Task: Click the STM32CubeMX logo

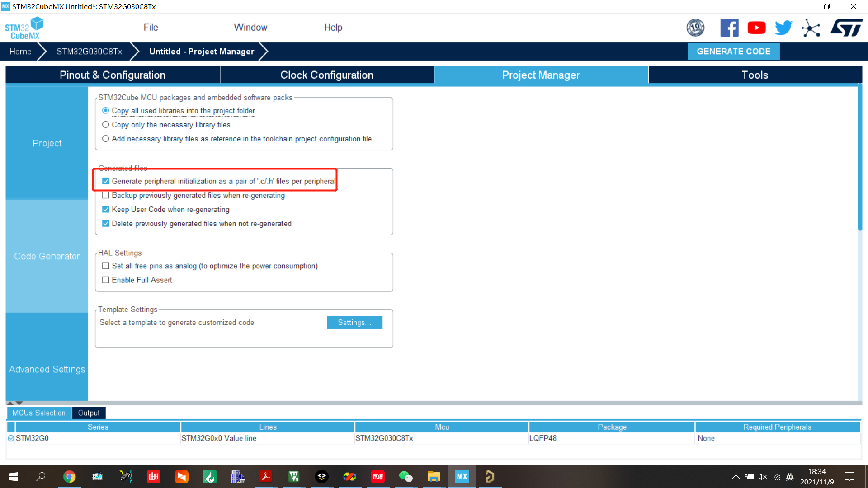Action: (x=24, y=28)
